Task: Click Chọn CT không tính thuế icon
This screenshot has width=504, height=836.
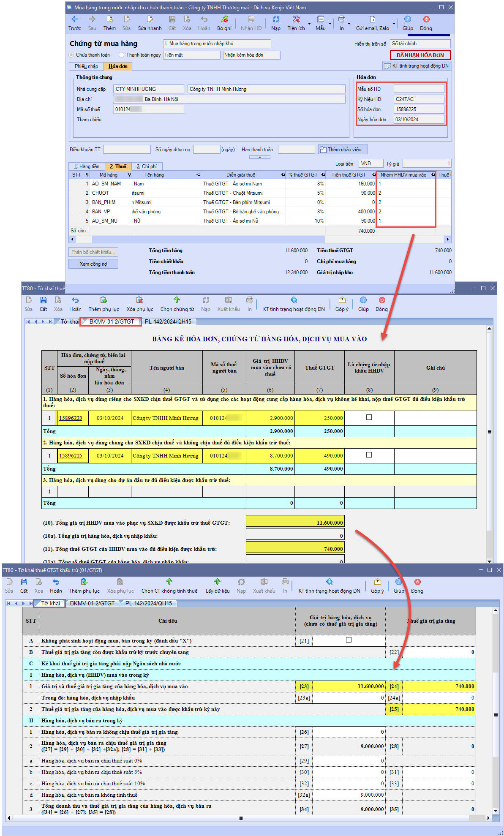Action: pyautogui.click(x=169, y=582)
